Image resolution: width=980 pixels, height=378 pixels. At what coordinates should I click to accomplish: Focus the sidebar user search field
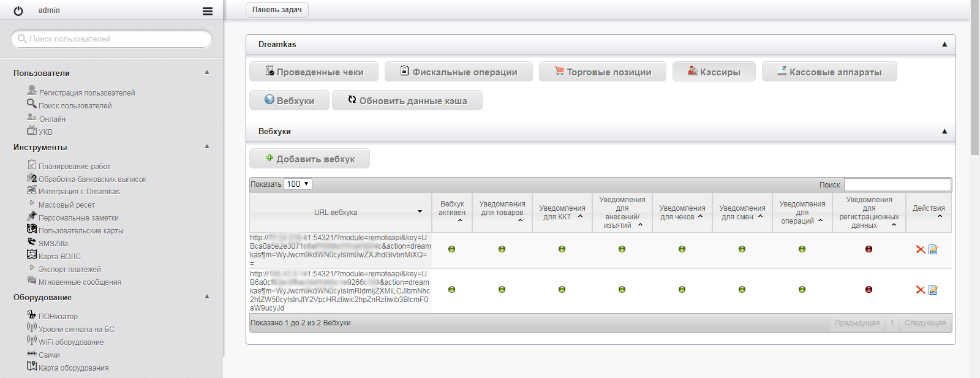point(111,39)
